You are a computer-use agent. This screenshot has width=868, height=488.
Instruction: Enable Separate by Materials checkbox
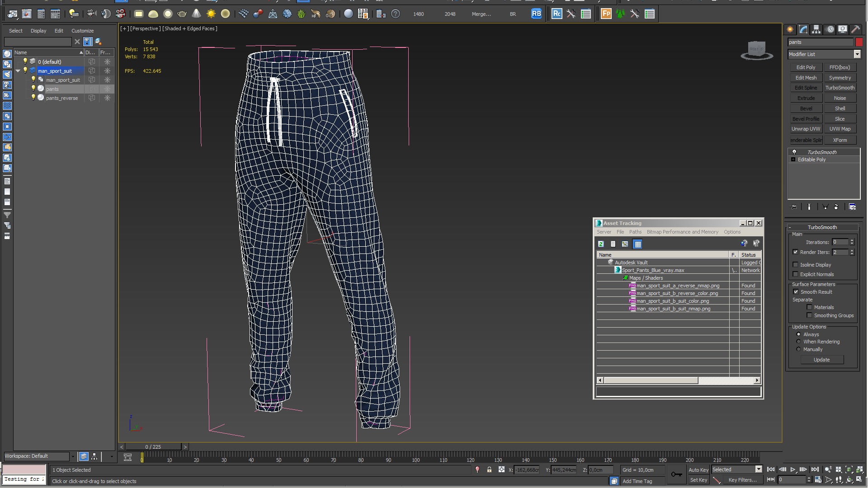[x=809, y=307]
